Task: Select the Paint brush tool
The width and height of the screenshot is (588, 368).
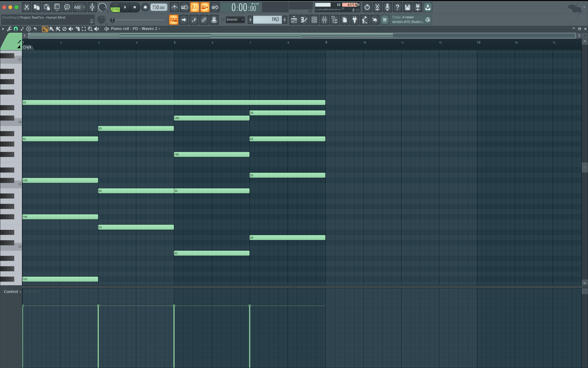Action: pyautogui.click(x=51, y=29)
